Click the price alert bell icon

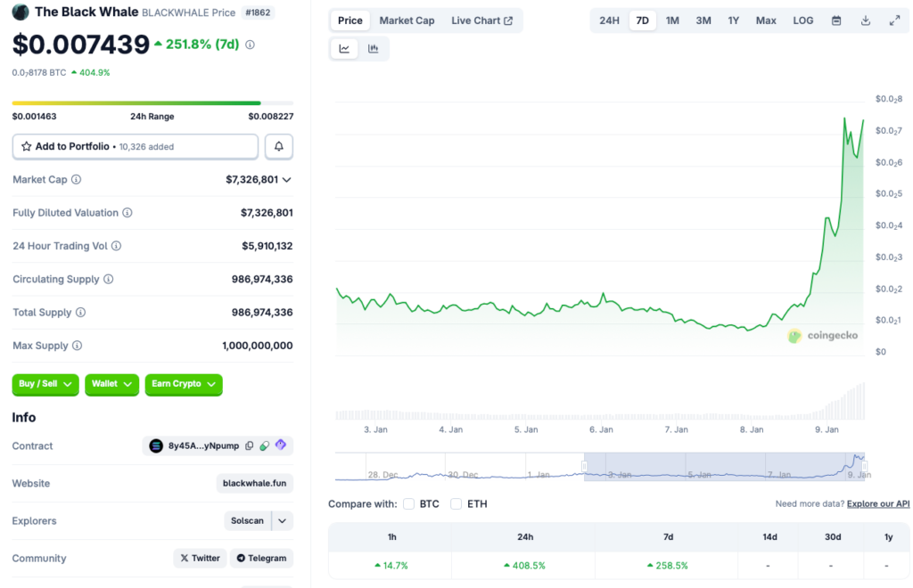point(279,146)
